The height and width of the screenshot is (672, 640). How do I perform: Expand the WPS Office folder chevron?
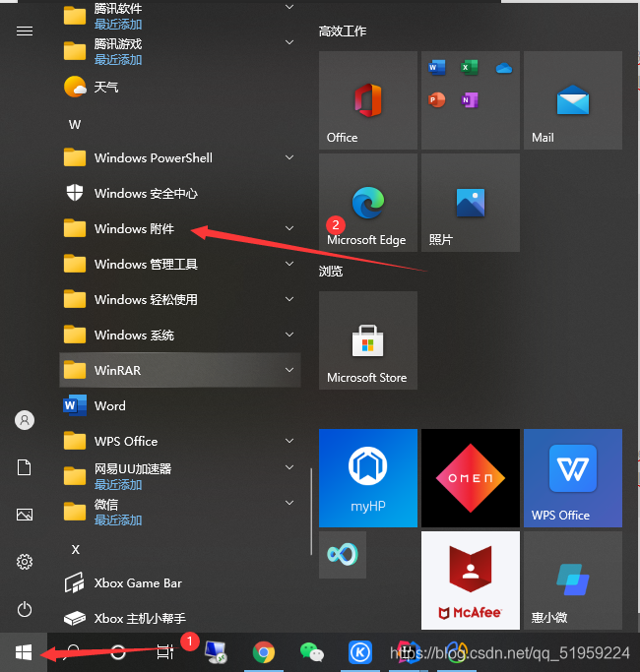coord(290,440)
